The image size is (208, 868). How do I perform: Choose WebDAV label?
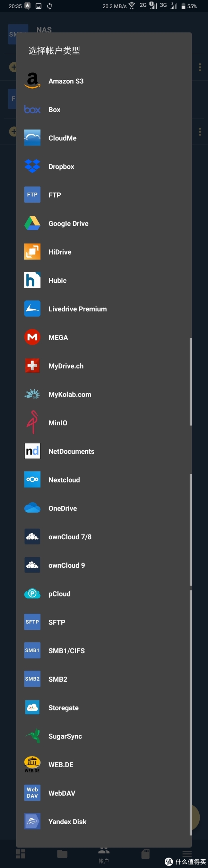coord(62,793)
